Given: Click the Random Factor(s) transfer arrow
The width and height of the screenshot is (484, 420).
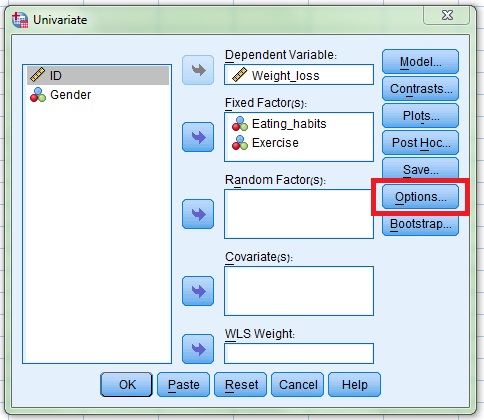Looking at the screenshot, I should tap(198, 214).
